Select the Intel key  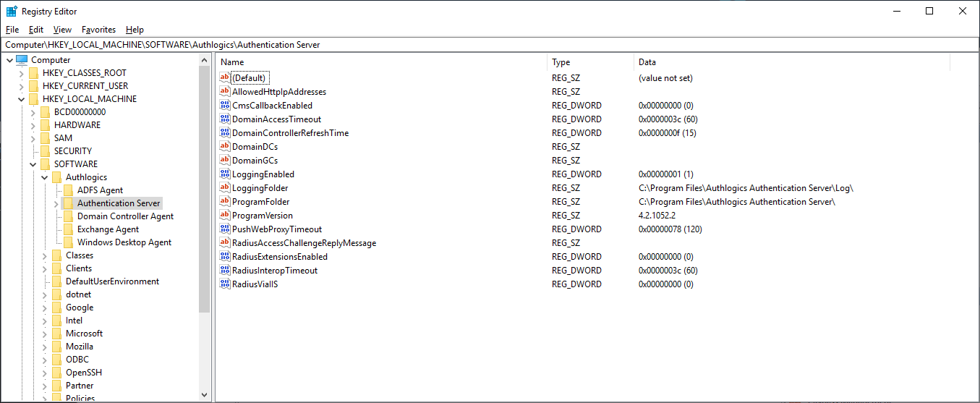74,321
